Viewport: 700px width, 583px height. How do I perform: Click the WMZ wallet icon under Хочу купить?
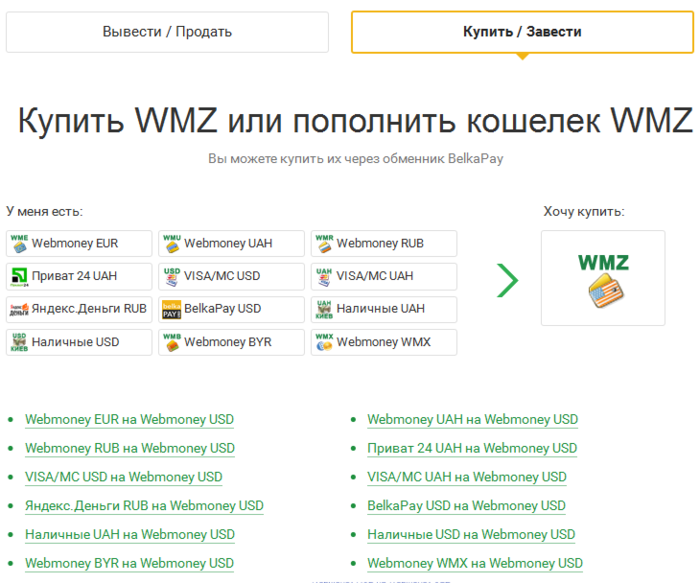[x=604, y=280]
